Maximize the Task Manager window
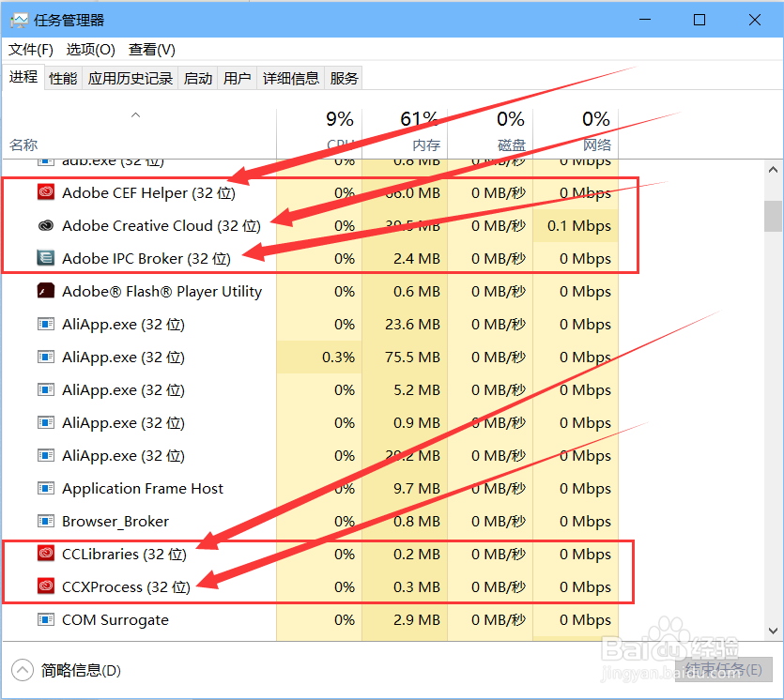Screen dimensions: 784x700 699,20
